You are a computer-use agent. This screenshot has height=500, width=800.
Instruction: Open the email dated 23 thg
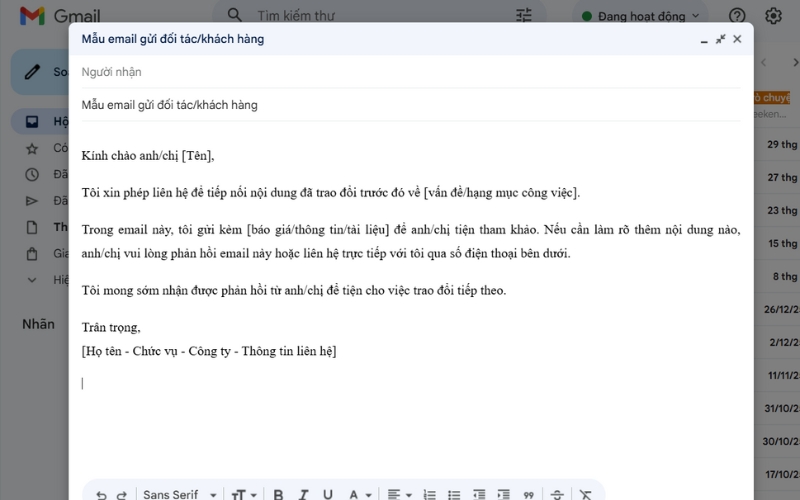pyautogui.click(x=778, y=210)
